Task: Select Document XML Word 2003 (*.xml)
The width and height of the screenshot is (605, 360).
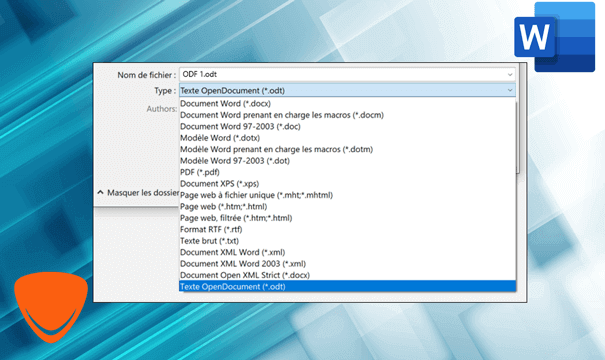Action: [x=347, y=264]
